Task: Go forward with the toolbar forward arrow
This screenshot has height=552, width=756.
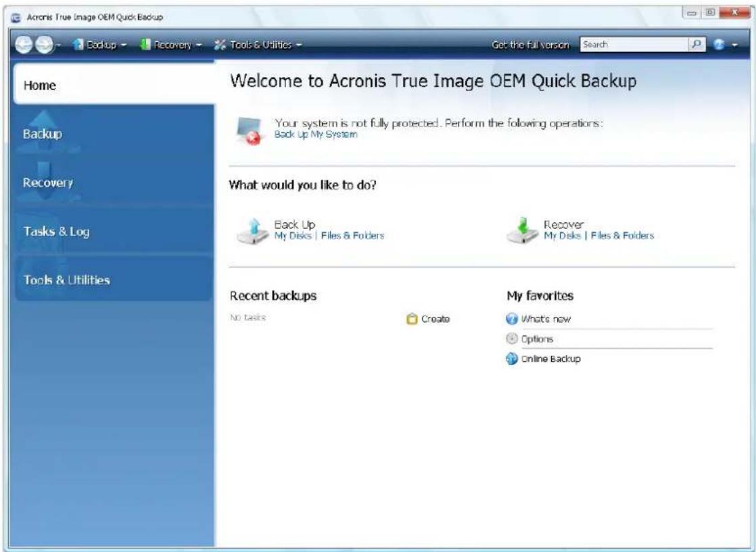Action: (x=44, y=45)
